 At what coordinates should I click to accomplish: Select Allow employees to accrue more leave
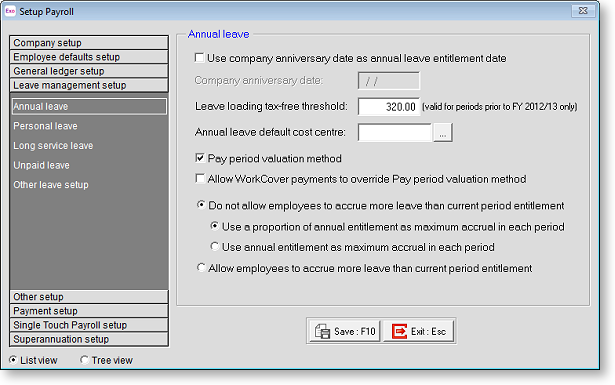coord(201,268)
